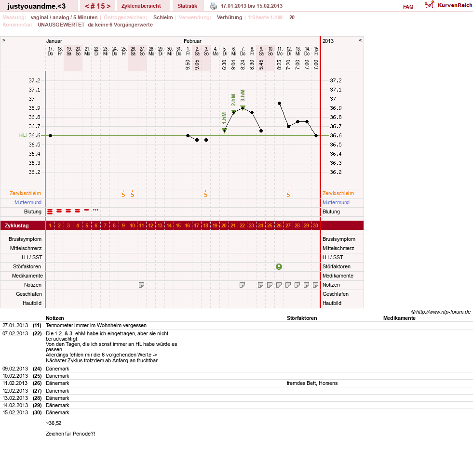Open note icon on cycle day 25
The width and height of the screenshot is (473, 476).
(x=270, y=285)
